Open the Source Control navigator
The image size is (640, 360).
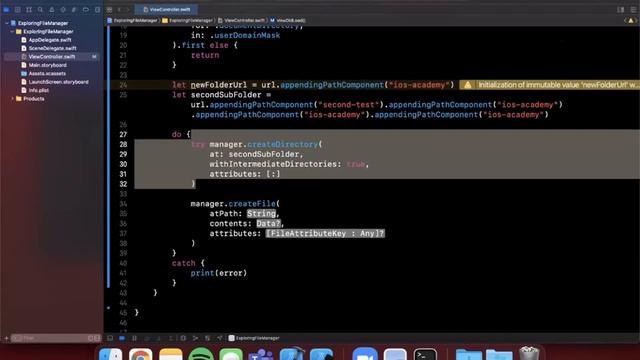(x=18, y=9)
